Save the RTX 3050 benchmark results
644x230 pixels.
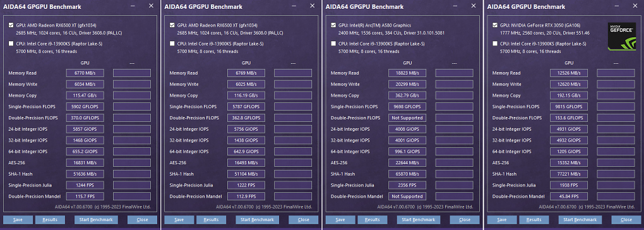tap(502, 220)
